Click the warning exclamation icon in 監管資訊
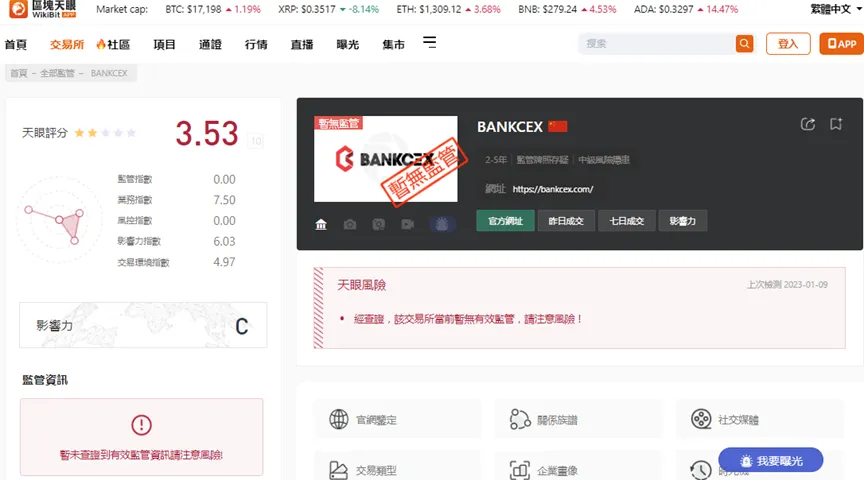This screenshot has height=480, width=864. click(x=142, y=425)
